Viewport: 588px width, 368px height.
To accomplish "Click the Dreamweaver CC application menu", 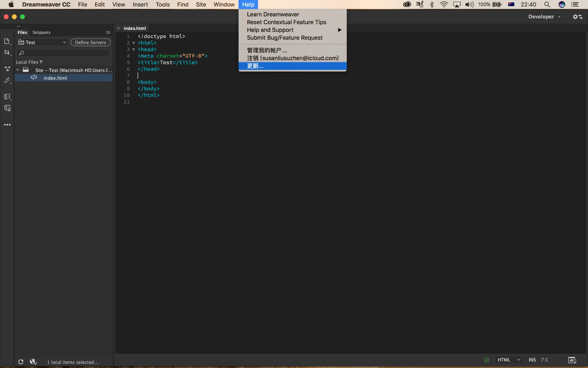I will coord(46,4).
